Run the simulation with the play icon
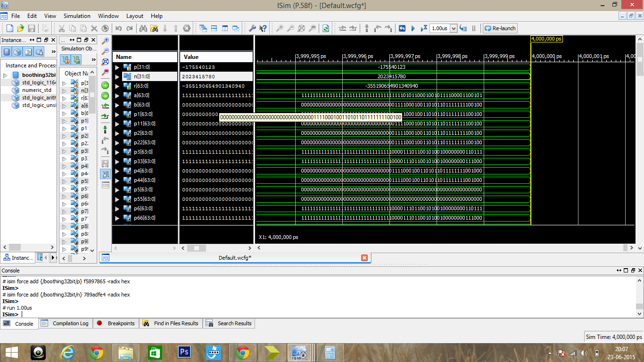Screen dimensions: 644x362 click(413, 28)
